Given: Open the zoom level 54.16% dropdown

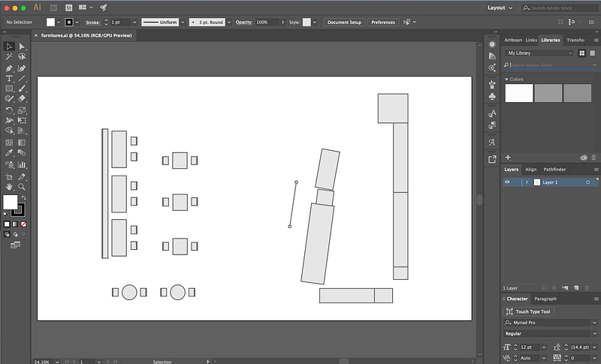Looking at the screenshot, I should point(57,362).
